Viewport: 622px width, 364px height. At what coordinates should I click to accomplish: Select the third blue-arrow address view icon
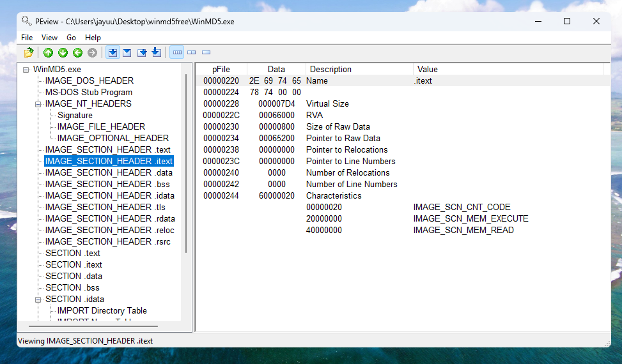(x=142, y=52)
